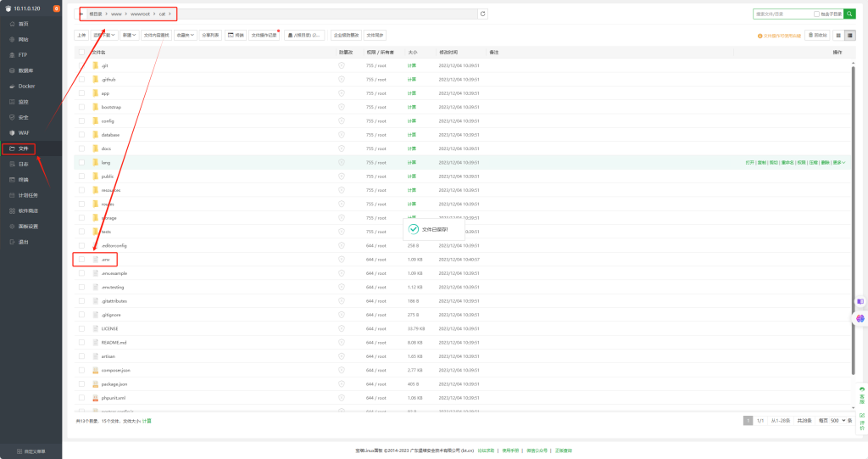Tick the checkbox for artisan file

point(82,356)
